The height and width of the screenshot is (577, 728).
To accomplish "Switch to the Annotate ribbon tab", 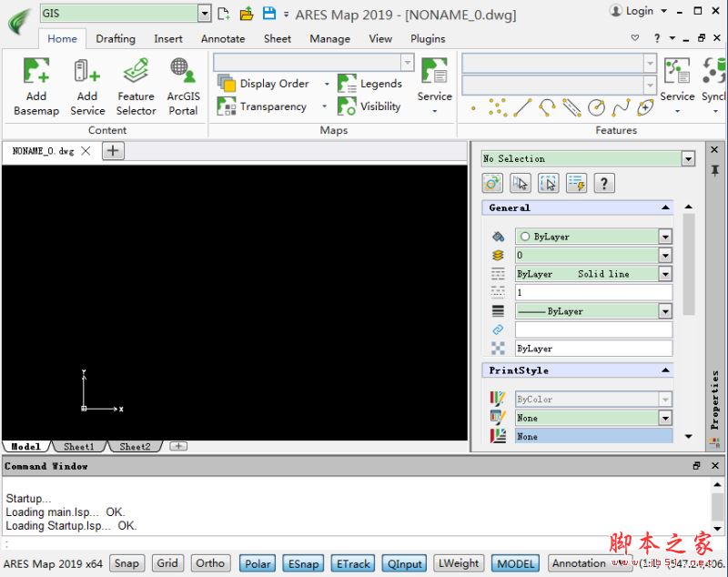I will pos(223,38).
